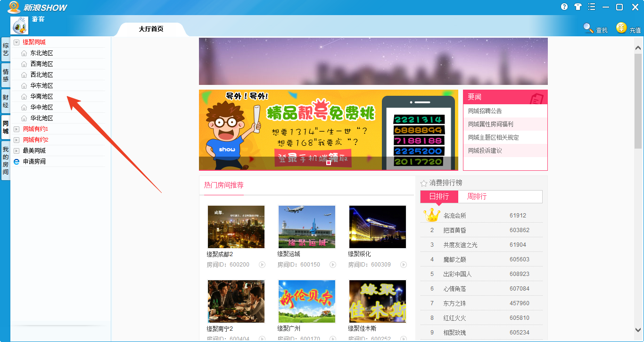The image size is (644, 342).
Task: Open the 充值 coin recharge icon
Action: pyautogui.click(x=621, y=28)
